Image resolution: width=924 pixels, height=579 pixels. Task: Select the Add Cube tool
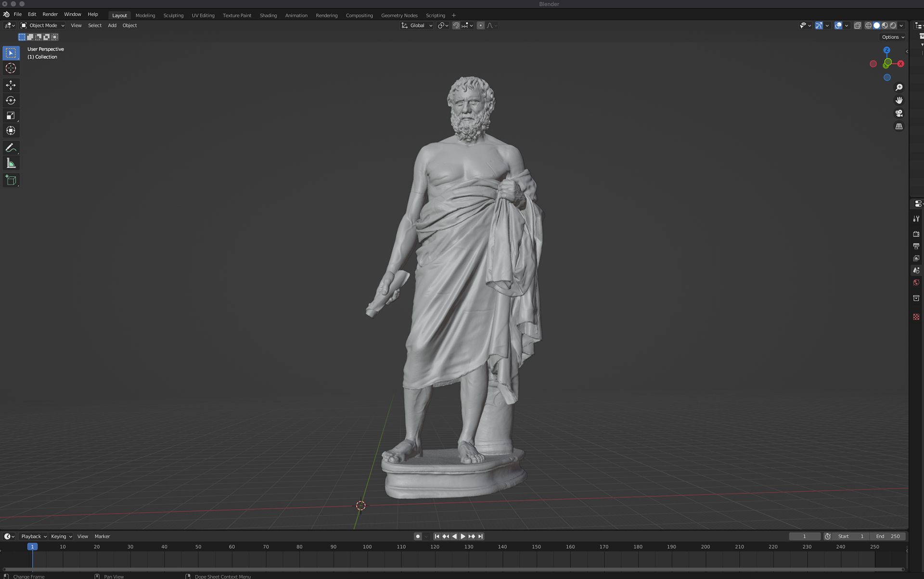(11, 180)
